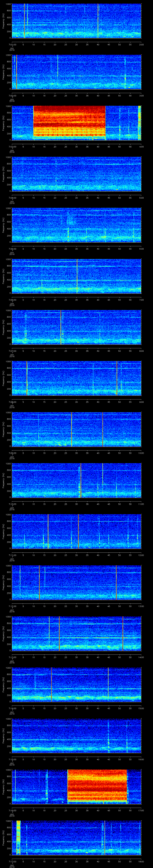Screen dimensions: 153x868
Task: Click the '7:07:00' start time label
Action: (x=12, y=351)
